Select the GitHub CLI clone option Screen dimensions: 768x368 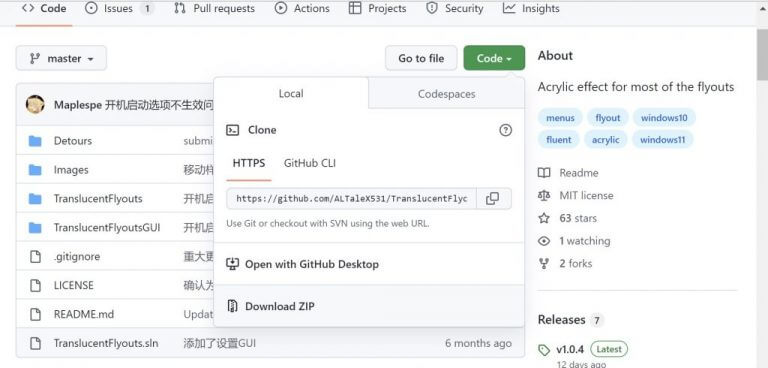point(310,163)
